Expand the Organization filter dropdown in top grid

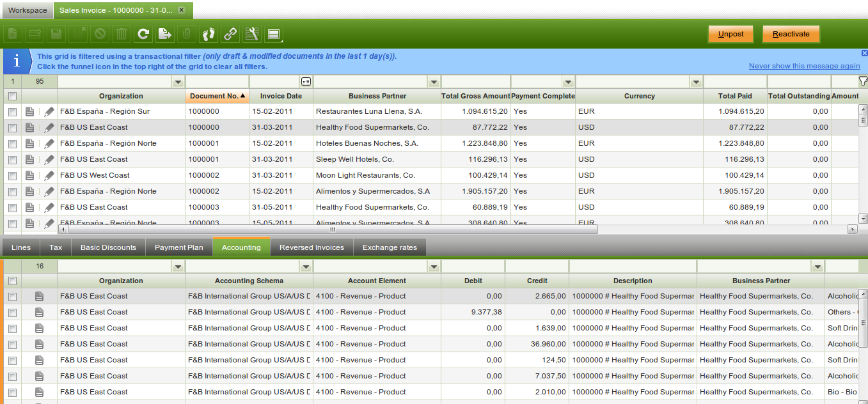point(178,82)
